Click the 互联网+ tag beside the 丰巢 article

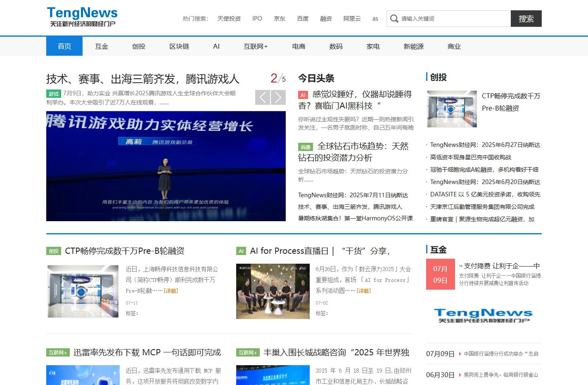pos(248,352)
